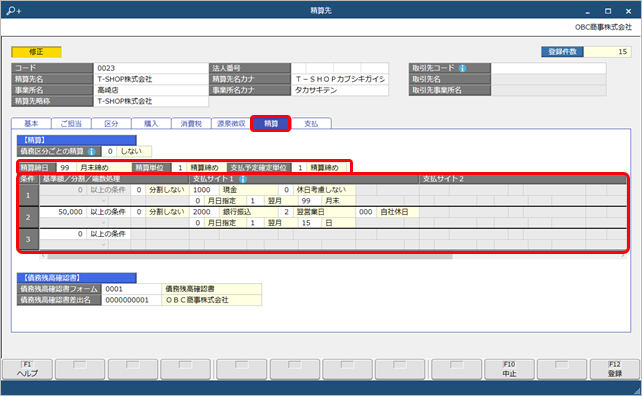Click the 精算先名カナ field

pos(339,79)
